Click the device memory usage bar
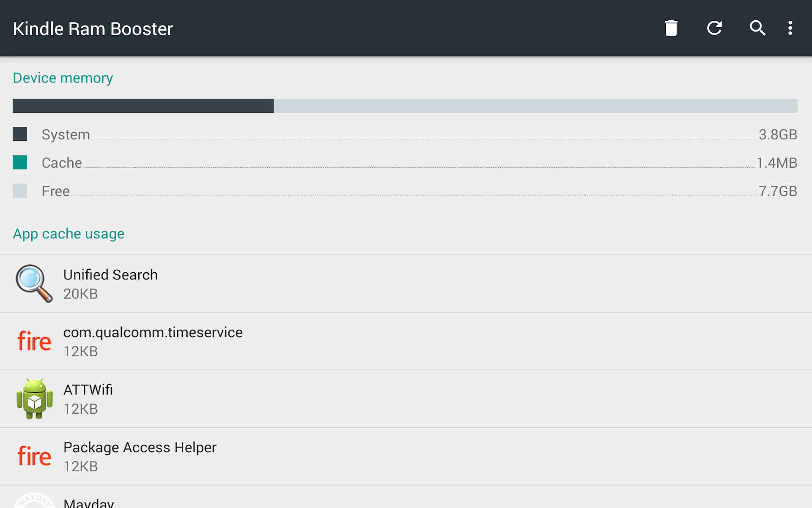 406,106
